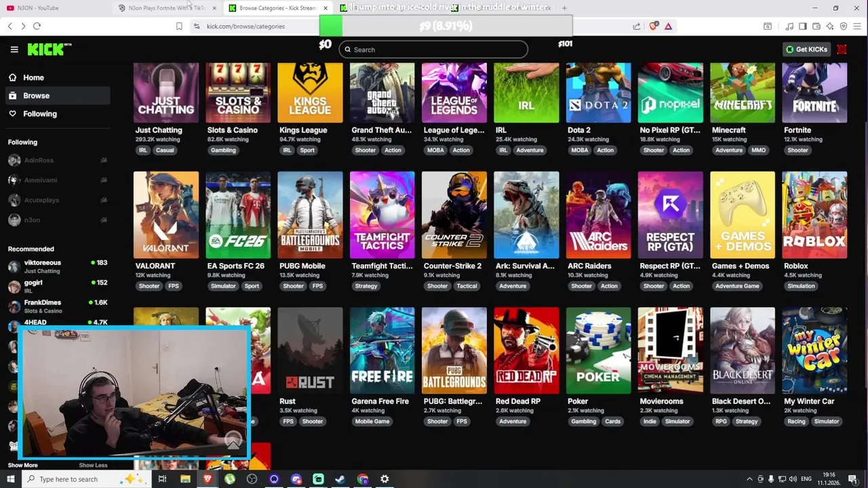Open PUBG Mobile category
The height and width of the screenshot is (488, 868).
(310, 215)
